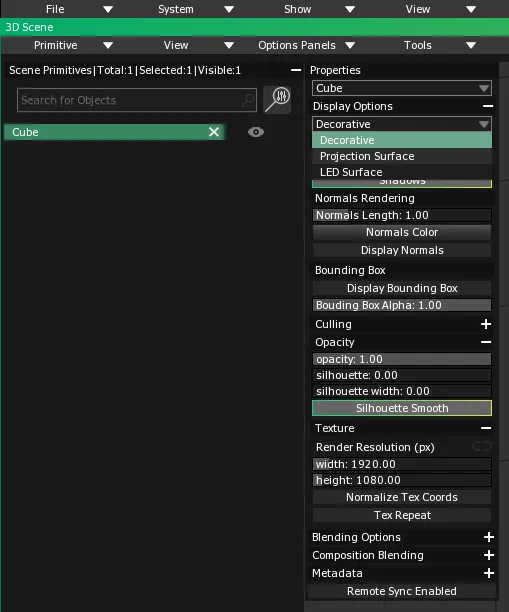509x612 pixels.
Task: Click the Render Resolution (px) label
Action: click(x=375, y=447)
